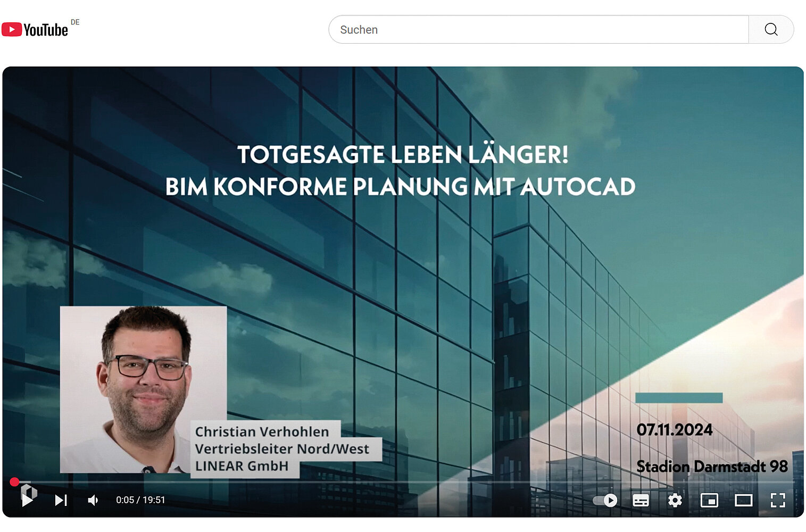This screenshot has width=806, height=532.
Task: Click the magnifying glass search button
Action: tap(771, 30)
